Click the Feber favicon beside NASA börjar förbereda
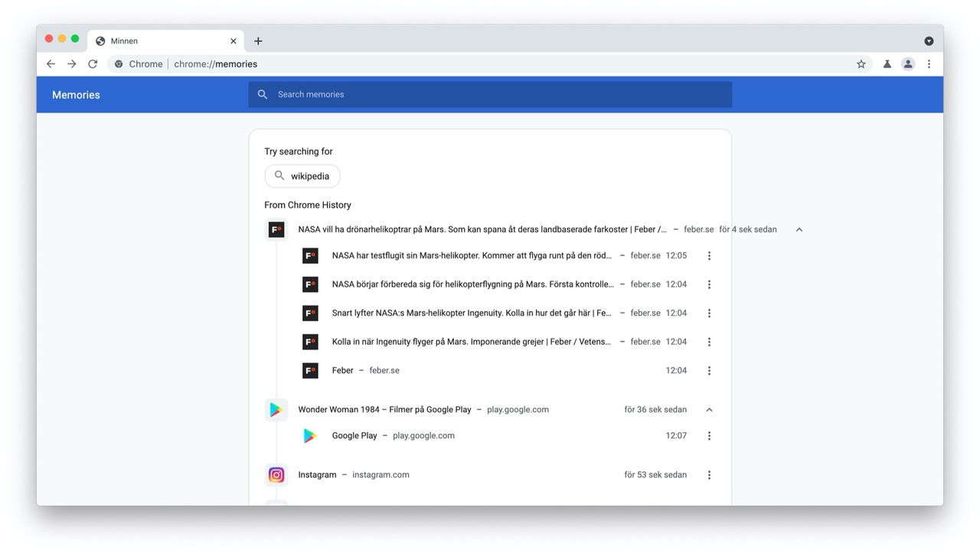This screenshot has height=554, width=980. 310,284
